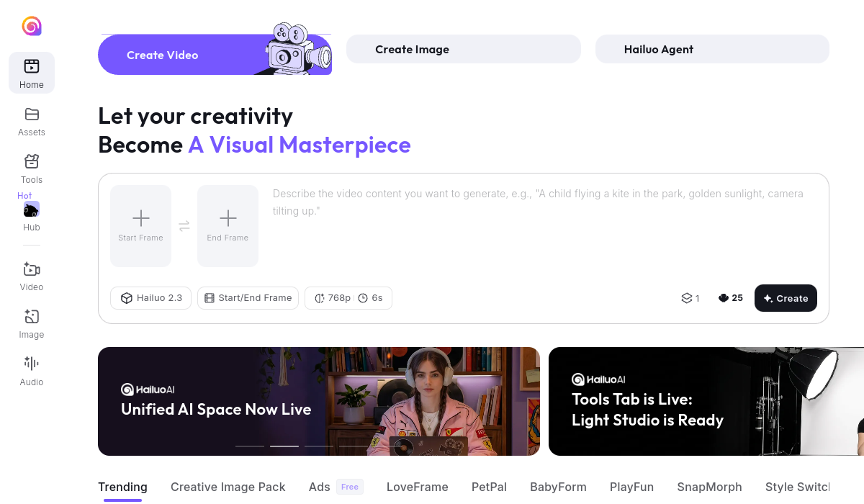Open the Hailuo 2.3 model selector
This screenshot has width=864, height=504.
[150, 298]
